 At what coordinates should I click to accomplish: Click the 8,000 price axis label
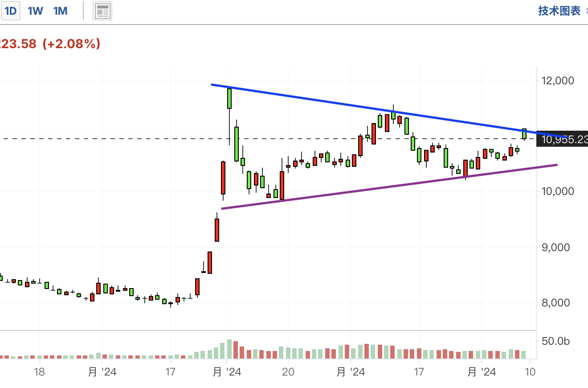click(x=556, y=303)
